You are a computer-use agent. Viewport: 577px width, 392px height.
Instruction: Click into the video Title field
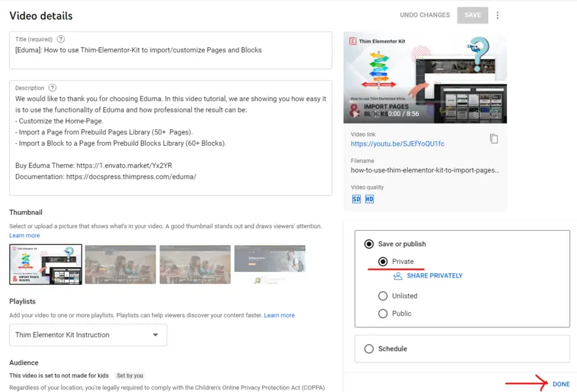[x=171, y=50]
